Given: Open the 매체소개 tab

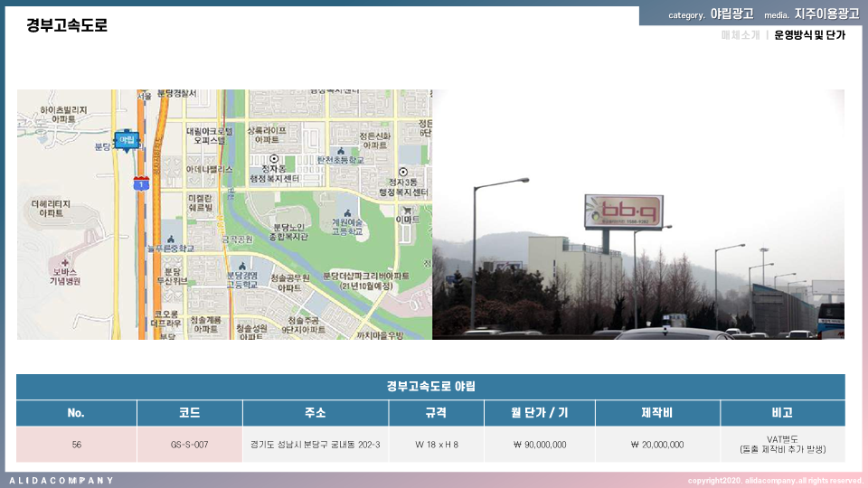Looking at the screenshot, I should [x=741, y=35].
